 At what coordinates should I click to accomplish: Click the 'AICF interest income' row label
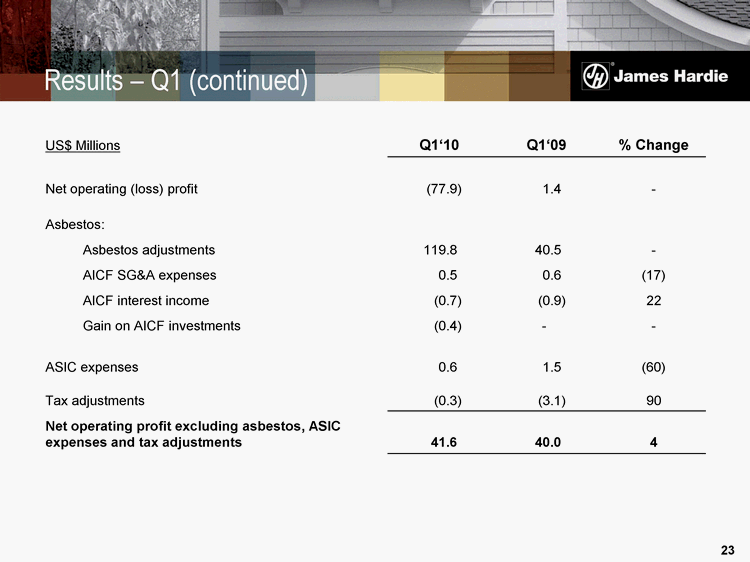pos(146,300)
